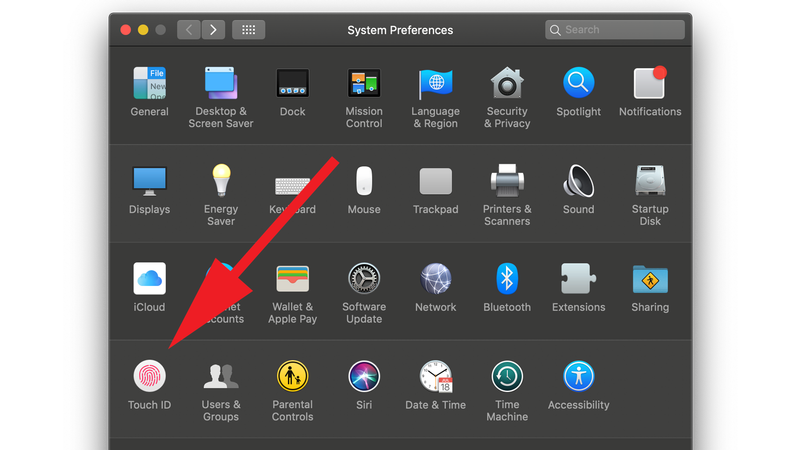Open Desktop & Screen Saver pane
The width and height of the screenshot is (800, 450).
coord(221,83)
